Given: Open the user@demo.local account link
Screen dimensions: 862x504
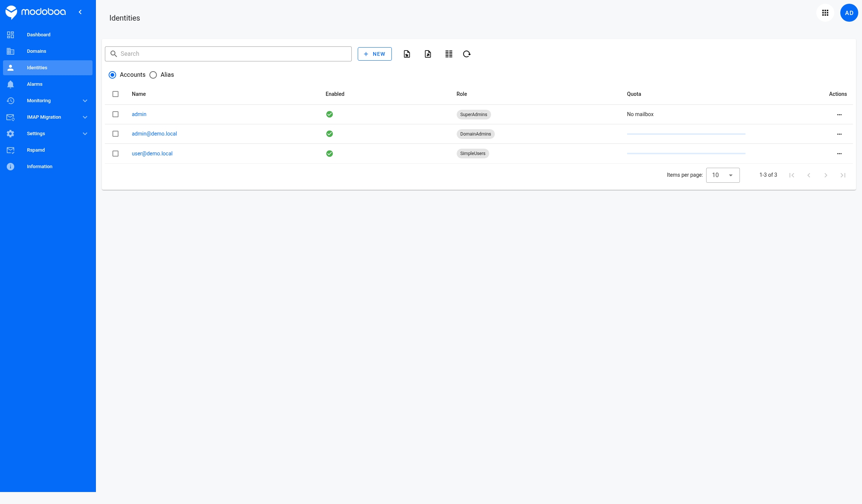Looking at the screenshot, I should point(152,154).
